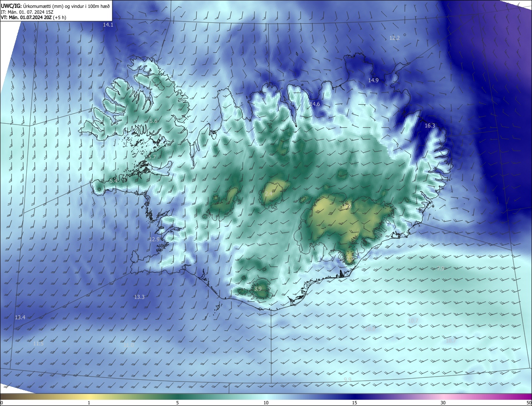Click the 9.9 value label on the map

(x=348, y=379)
